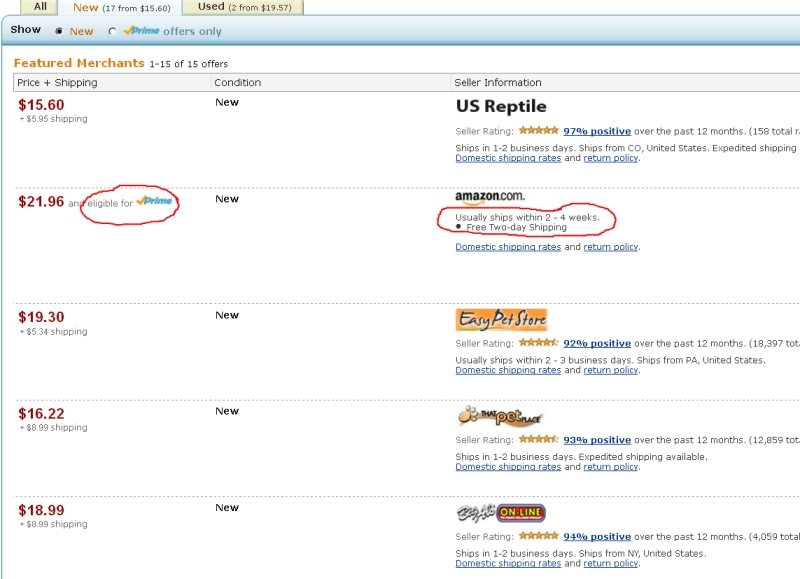Open Easy Pet Store Domestic shipping rates
800x579 pixels.
tap(508, 370)
